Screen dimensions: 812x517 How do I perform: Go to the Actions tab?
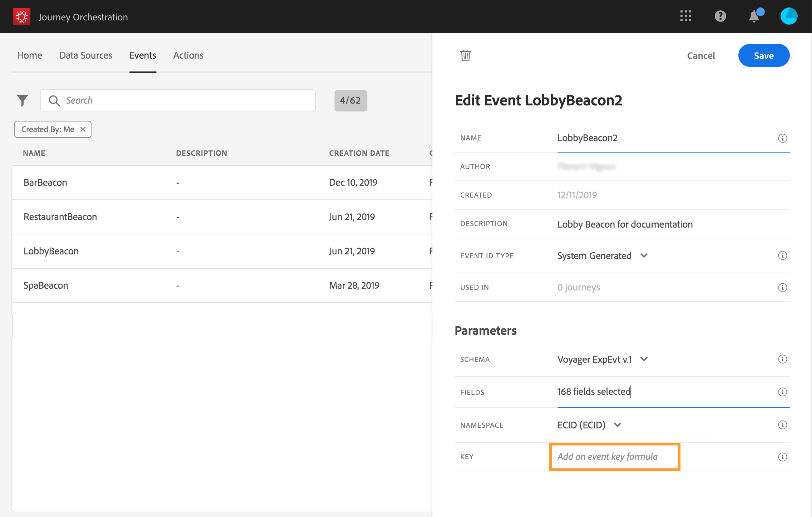(188, 55)
